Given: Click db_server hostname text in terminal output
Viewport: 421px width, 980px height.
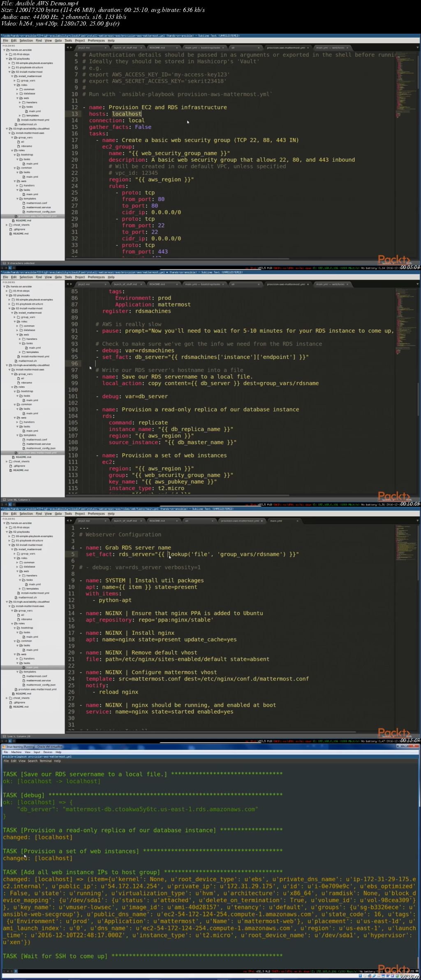Looking at the screenshot, I should 160,809.
